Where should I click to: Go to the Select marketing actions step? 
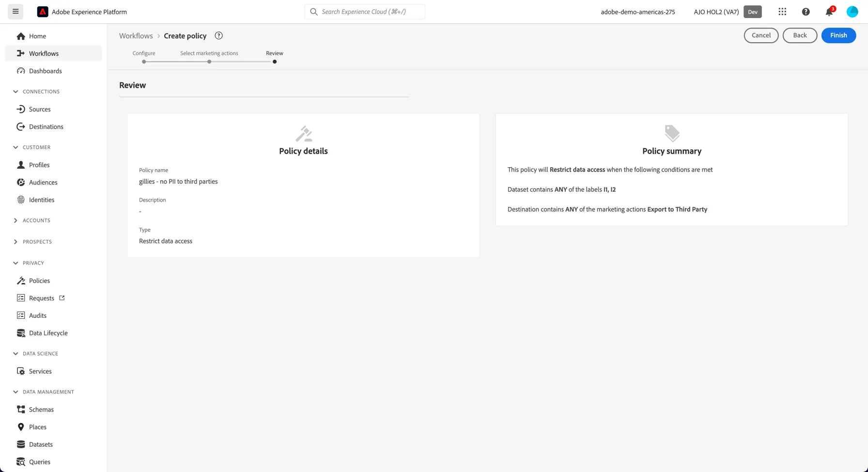[209, 53]
